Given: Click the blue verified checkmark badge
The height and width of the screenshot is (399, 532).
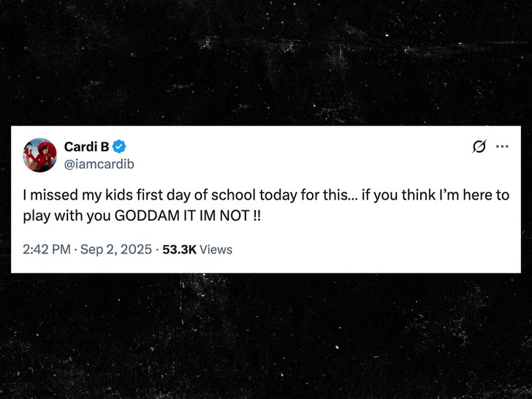Looking at the screenshot, I should click(x=119, y=147).
